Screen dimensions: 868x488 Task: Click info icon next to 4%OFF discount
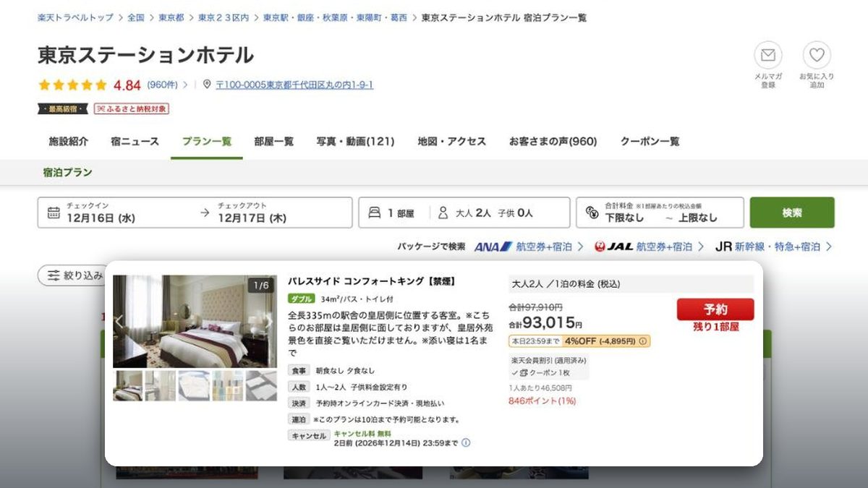point(643,341)
